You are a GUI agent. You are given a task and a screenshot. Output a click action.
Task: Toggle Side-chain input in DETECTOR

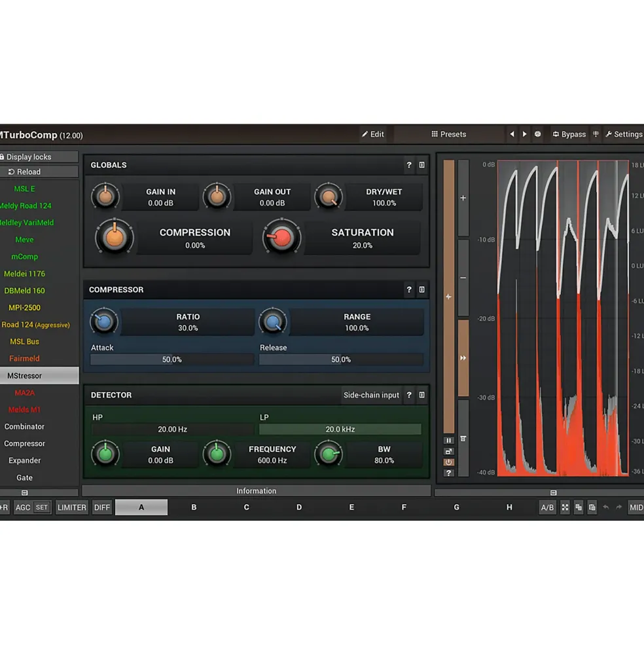(371, 395)
